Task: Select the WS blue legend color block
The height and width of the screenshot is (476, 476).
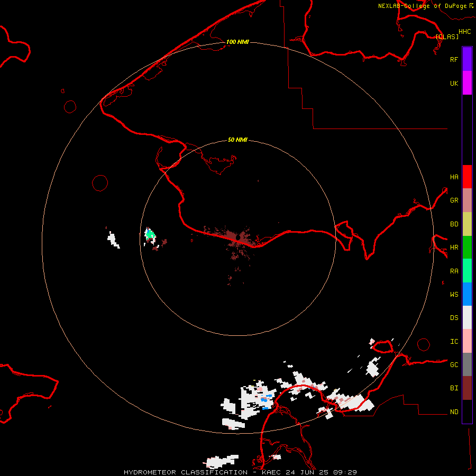Action: pos(467,294)
